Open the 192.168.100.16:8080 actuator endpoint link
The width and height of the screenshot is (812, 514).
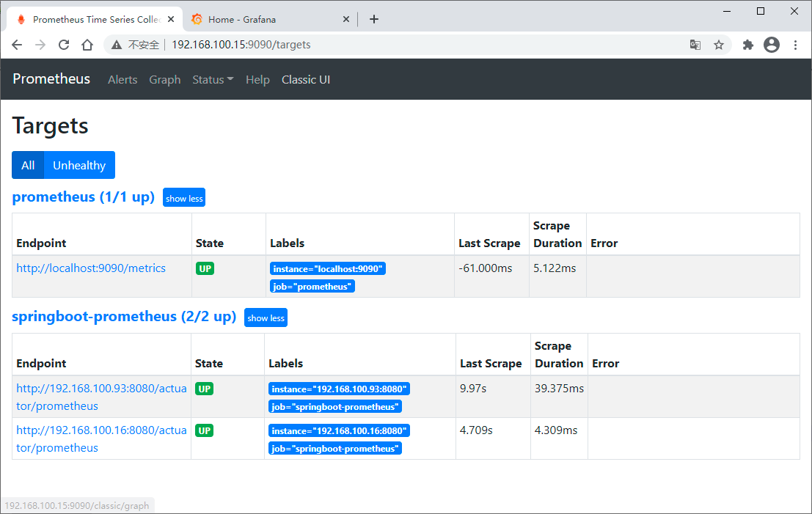(101, 439)
